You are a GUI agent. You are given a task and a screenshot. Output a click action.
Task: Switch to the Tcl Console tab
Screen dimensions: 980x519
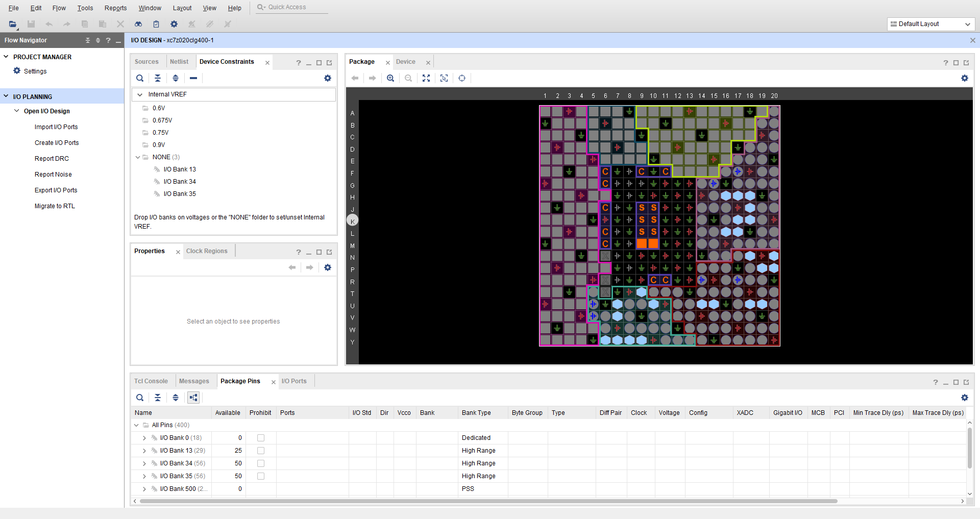click(x=151, y=381)
